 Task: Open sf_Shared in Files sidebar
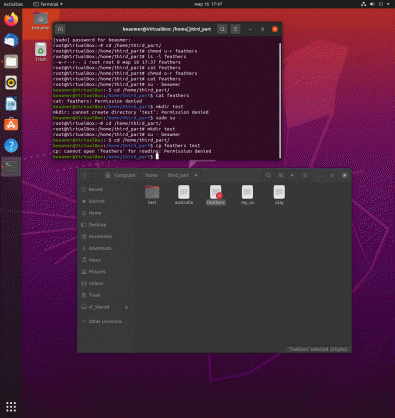pyautogui.click(x=99, y=307)
